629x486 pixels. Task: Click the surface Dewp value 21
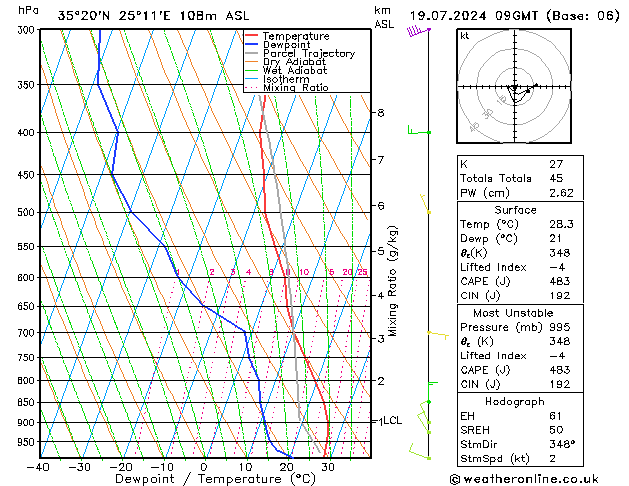(x=555, y=239)
